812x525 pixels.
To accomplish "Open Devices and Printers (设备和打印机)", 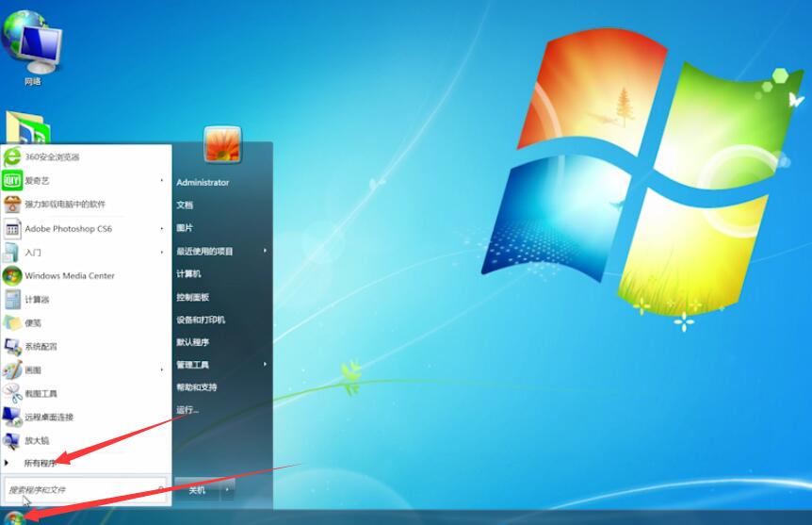I will (201, 320).
